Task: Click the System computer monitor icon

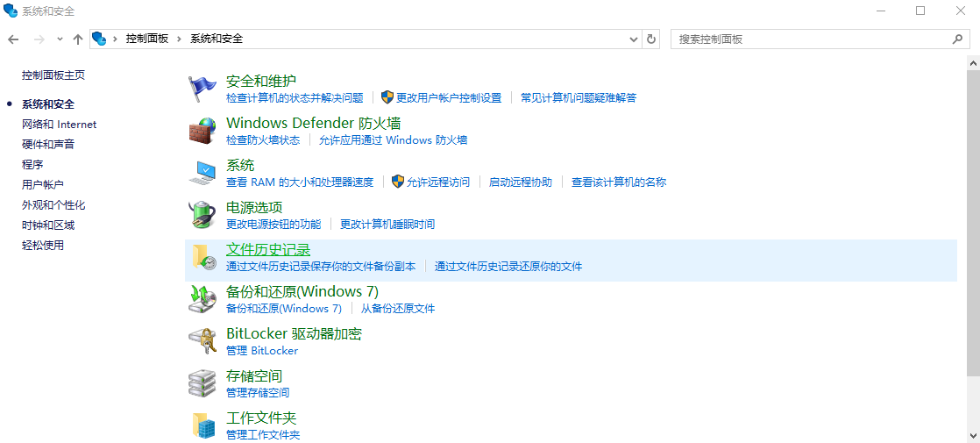Action: click(x=202, y=173)
